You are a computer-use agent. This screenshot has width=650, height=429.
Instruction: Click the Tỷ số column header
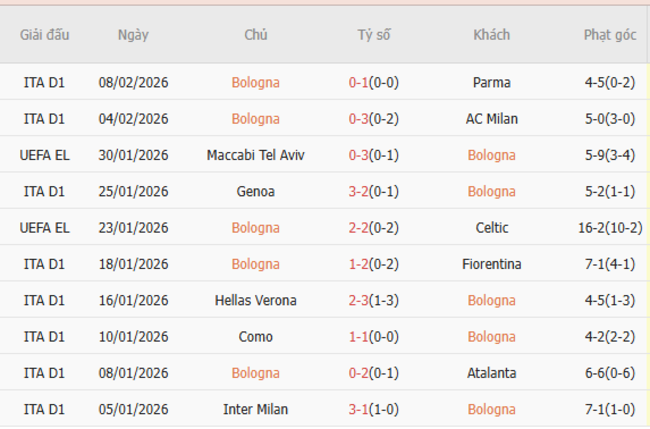(374, 35)
